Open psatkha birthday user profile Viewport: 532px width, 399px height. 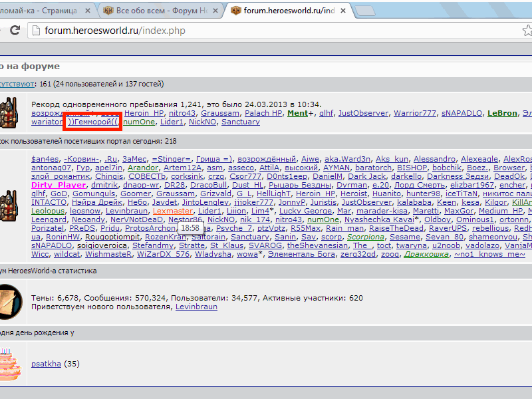[x=46, y=364]
